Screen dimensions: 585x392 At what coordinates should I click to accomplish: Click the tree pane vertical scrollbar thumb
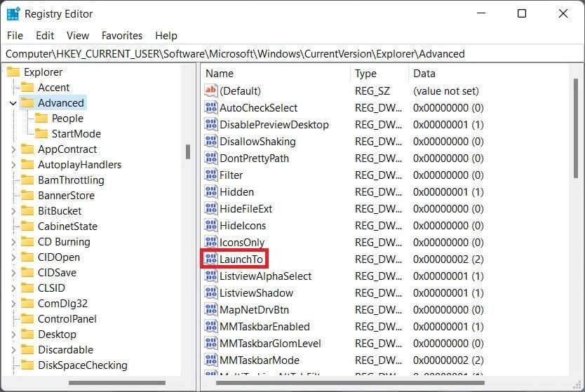pyautogui.click(x=188, y=151)
